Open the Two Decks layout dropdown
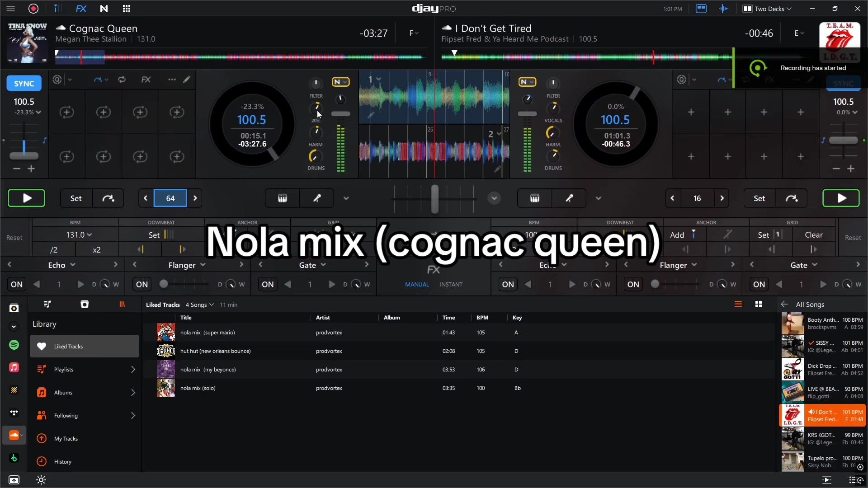The height and width of the screenshot is (488, 868). pyautogui.click(x=768, y=9)
